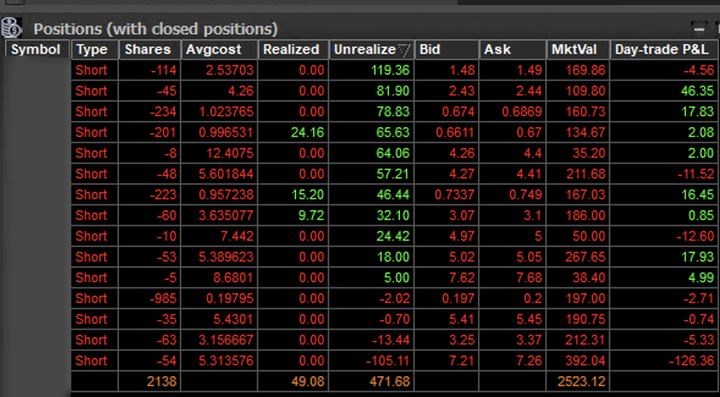Click the total realized value 49.08
Image resolution: width=720 pixels, height=397 pixels.
pyautogui.click(x=293, y=381)
